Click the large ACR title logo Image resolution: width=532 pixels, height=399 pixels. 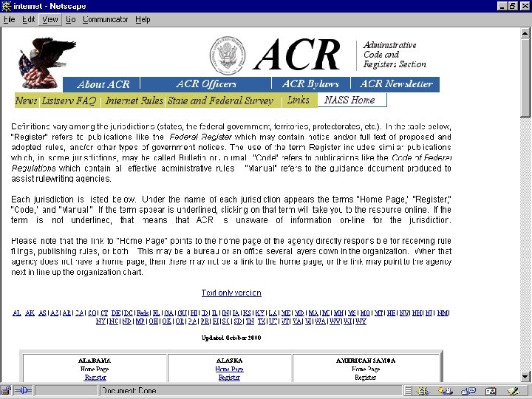click(x=296, y=54)
